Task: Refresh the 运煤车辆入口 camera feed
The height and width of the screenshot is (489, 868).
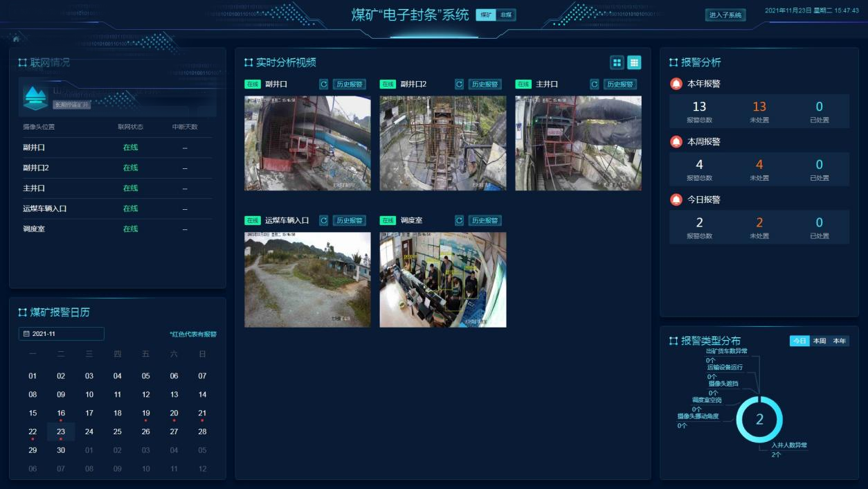Action: click(x=323, y=220)
